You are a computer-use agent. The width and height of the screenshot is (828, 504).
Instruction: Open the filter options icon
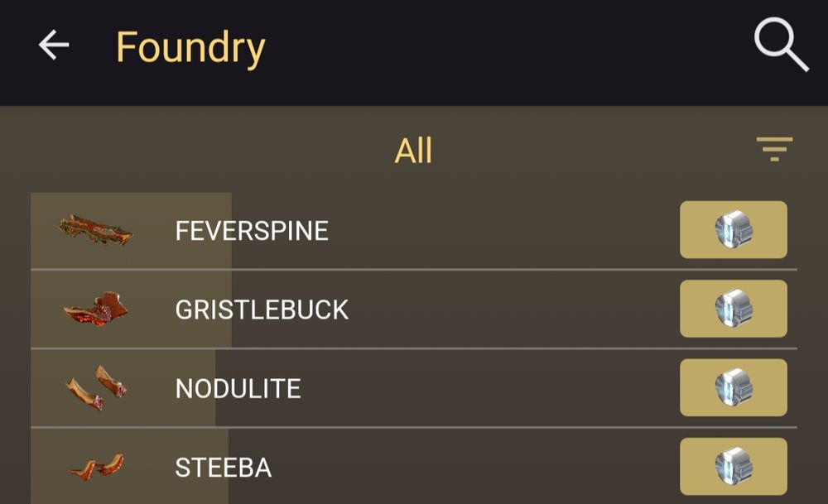pyautogui.click(x=775, y=149)
